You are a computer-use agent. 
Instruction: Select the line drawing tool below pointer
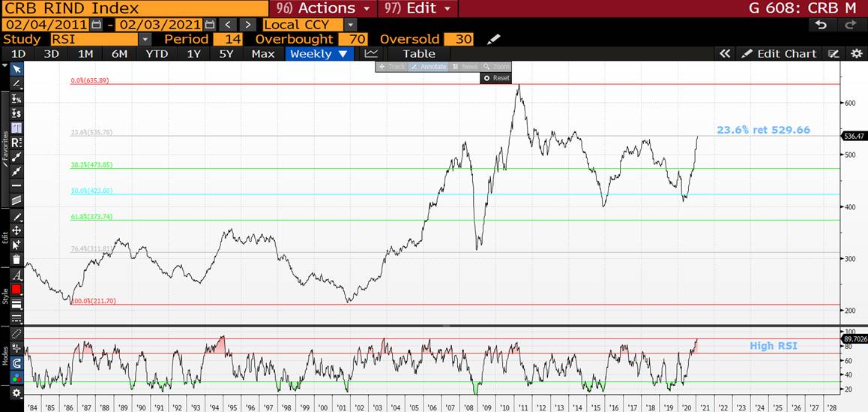(x=16, y=84)
